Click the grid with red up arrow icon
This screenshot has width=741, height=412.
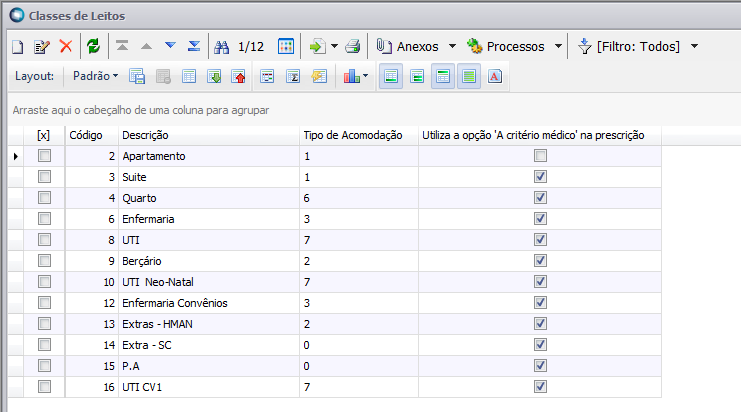(x=238, y=76)
